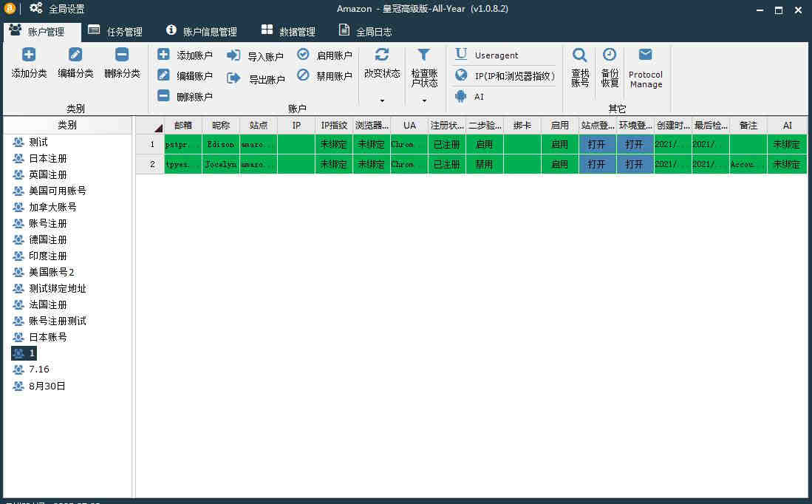This screenshot has width=812, height=504.
Task: Click the 绑卡 column header
Action: click(522, 126)
